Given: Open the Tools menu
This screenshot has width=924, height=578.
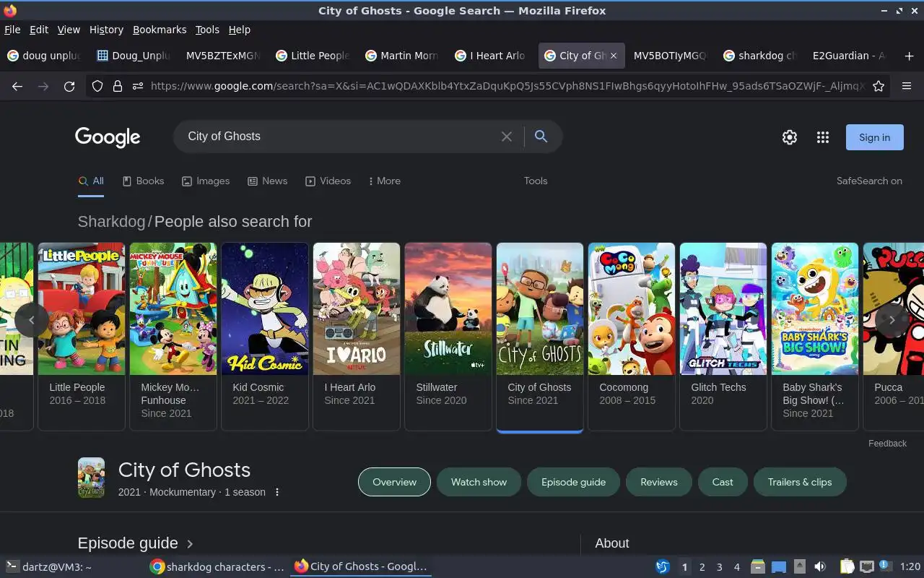Looking at the screenshot, I should pos(207,30).
